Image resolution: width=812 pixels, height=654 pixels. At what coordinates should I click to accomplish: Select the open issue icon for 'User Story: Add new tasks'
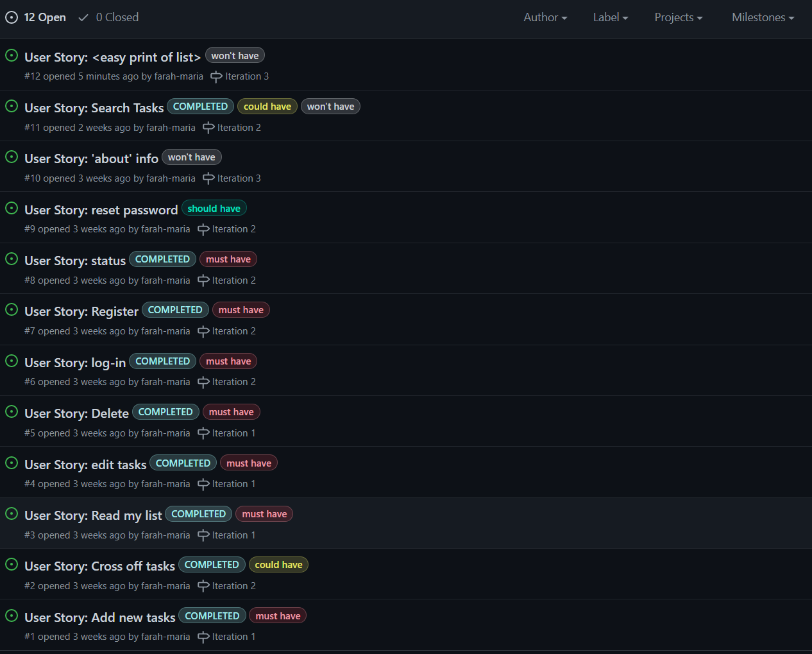(11, 615)
